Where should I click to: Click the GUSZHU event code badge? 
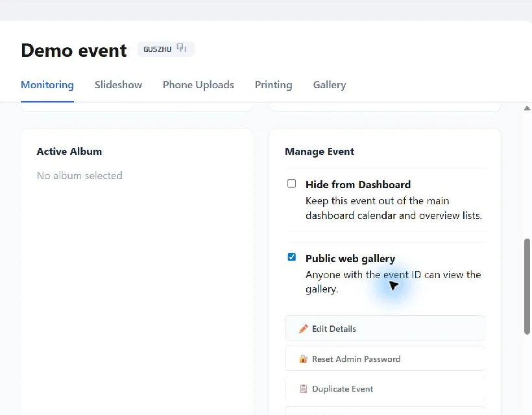click(x=165, y=49)
